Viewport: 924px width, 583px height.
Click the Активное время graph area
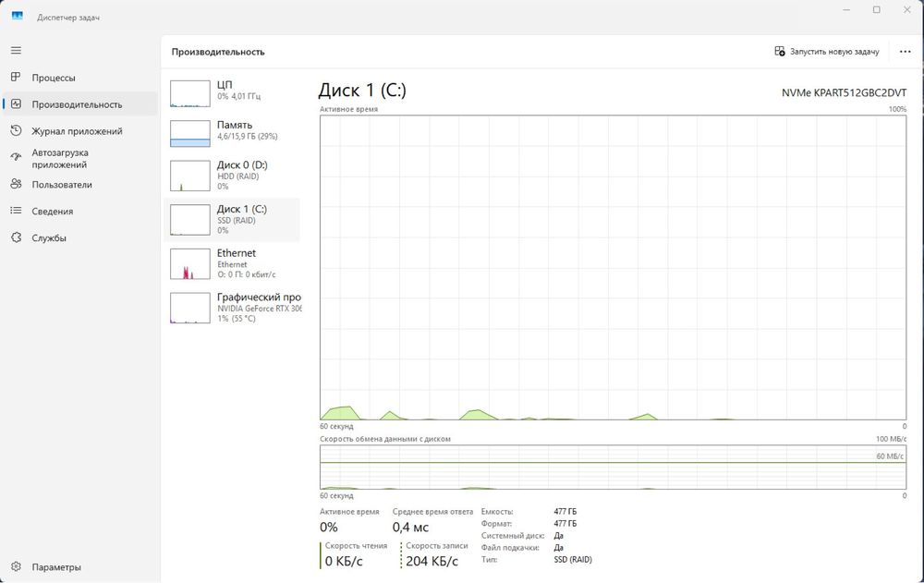pyautogui.click(x=613, y=267)
